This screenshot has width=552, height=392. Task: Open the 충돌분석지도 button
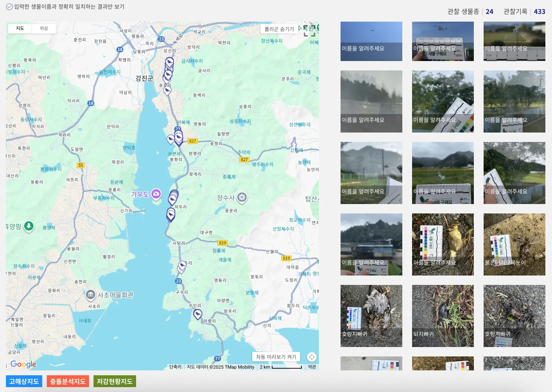pos(68,381)
